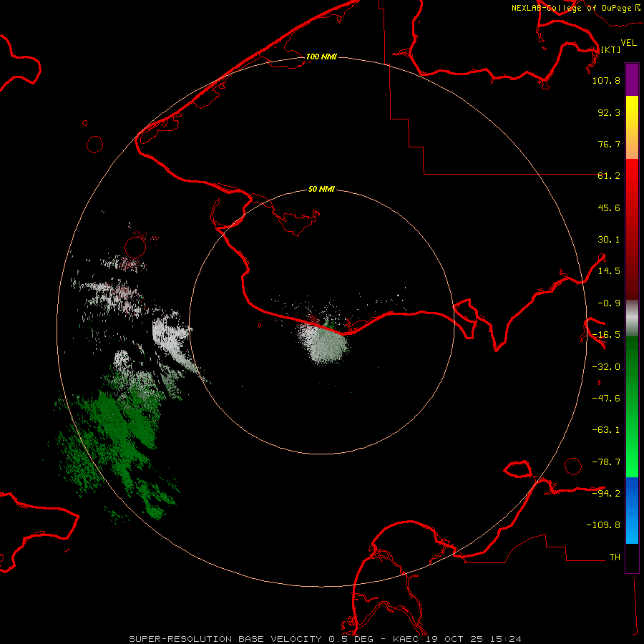This screenshot has width=644, height=644.
Task: Click the 61.2 scale value
Action: click(609, 176)
